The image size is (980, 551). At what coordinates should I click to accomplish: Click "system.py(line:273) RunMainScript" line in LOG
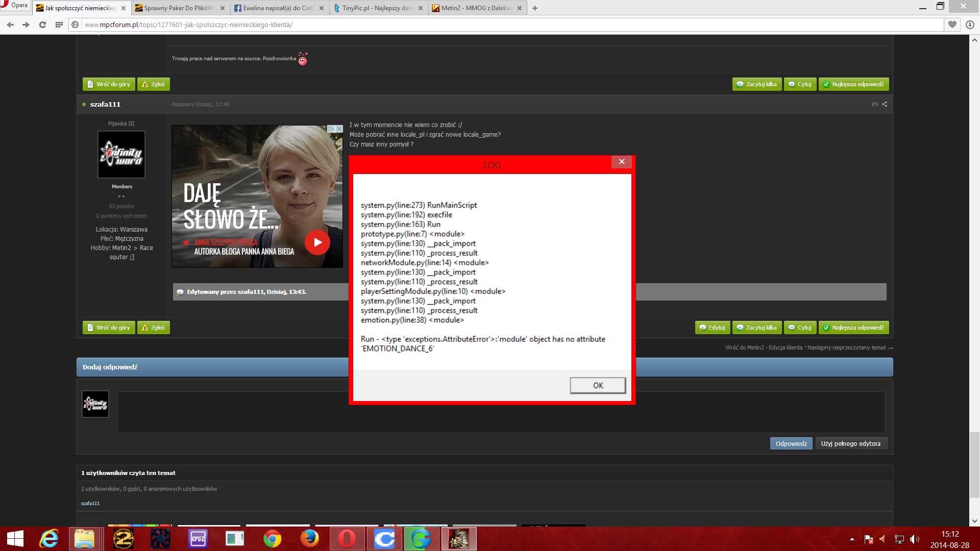click(419, 205)
